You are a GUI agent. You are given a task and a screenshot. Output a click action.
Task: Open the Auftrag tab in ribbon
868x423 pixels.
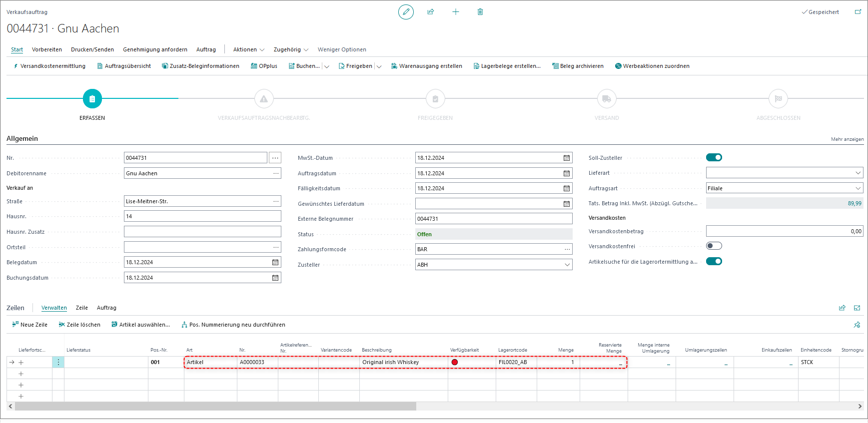[206, 49]
